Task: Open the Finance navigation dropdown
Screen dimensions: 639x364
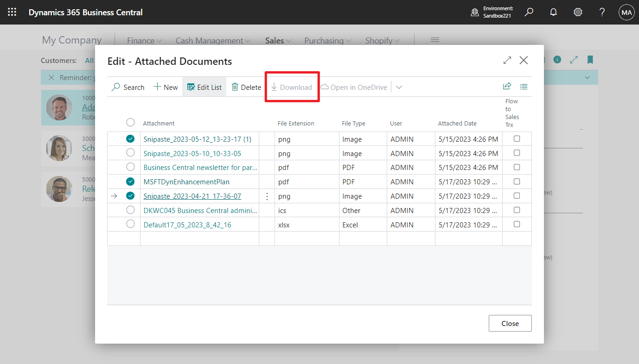Action: [144, 40]
